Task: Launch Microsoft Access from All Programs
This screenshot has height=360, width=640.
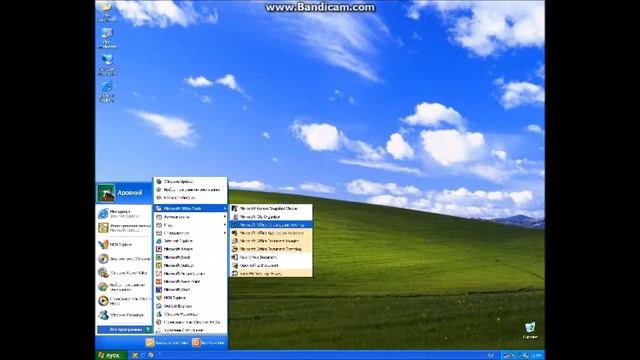Action: tap(191, 249)
